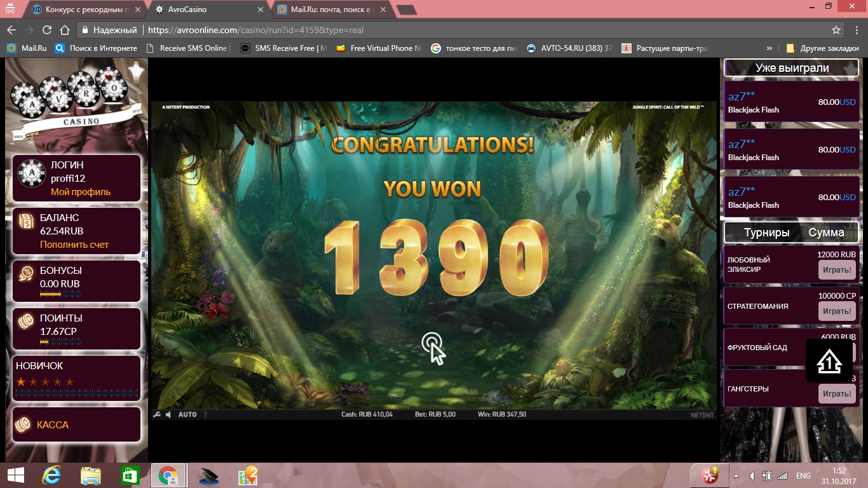868x488 pixels.
Task: Toggle AUTO play in game bar
Action: click(187, 414)
